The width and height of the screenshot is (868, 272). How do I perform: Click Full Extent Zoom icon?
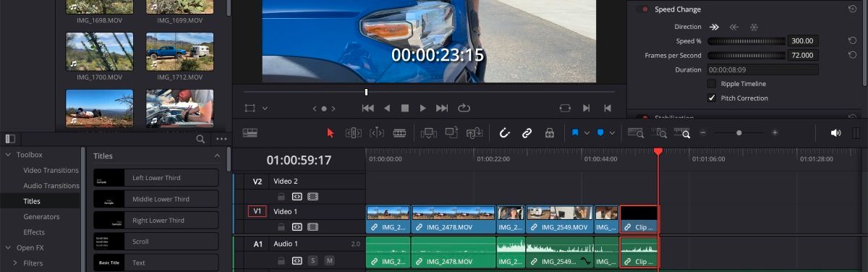(x=636, y=133)
